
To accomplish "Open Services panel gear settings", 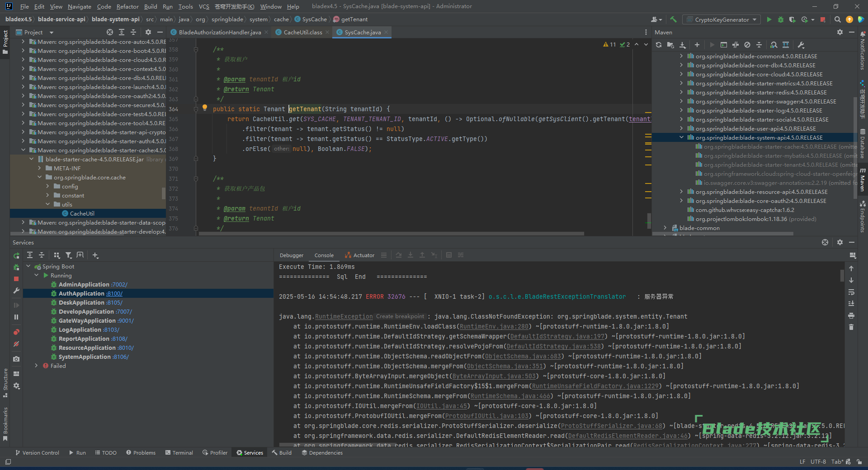I will tap(840, 242).
